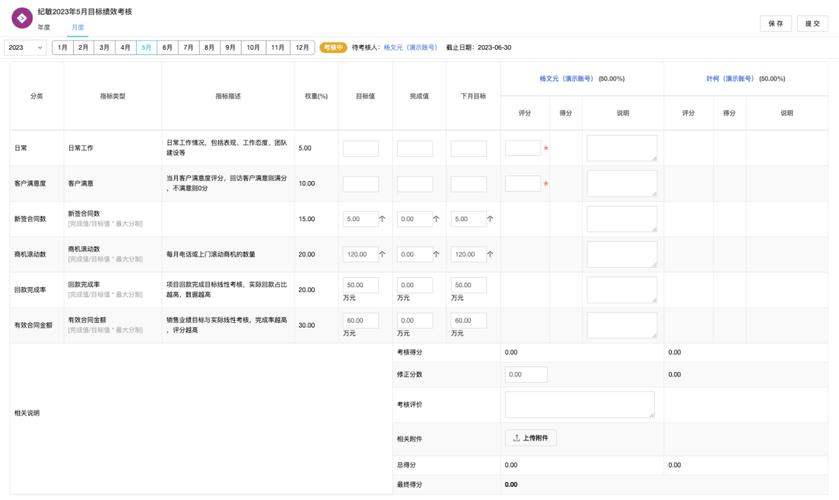This screenshot has width=839, height=500.
Task: Click the 保存 button
Action: (x=775, y=24)
